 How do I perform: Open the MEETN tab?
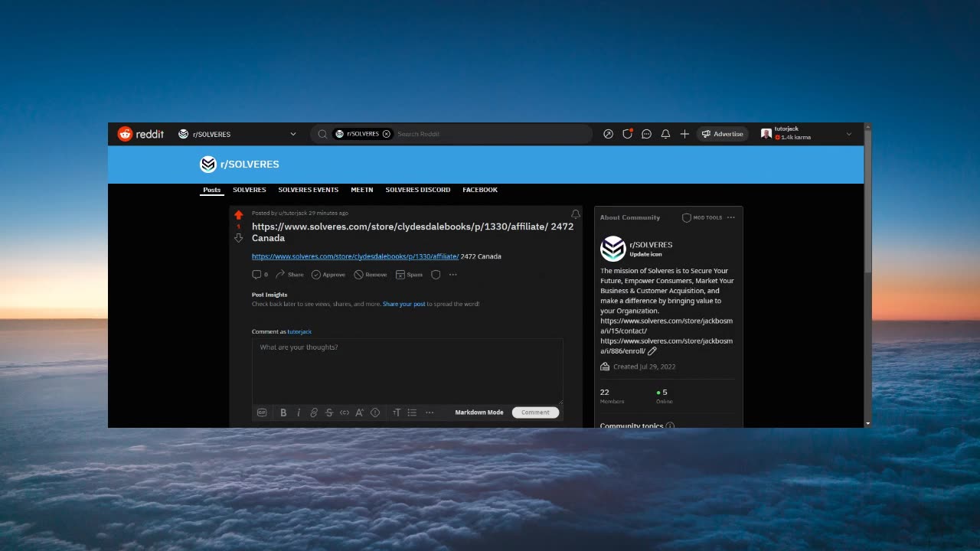pyautogui.click(x=362, y=190)
